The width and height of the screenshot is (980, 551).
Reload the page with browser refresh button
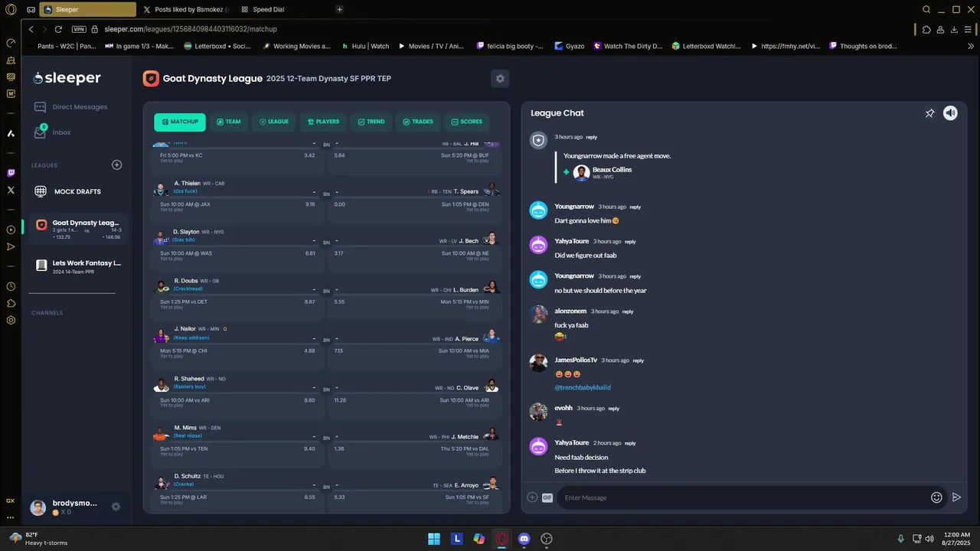pyautogui.click(x=58, y=29)
